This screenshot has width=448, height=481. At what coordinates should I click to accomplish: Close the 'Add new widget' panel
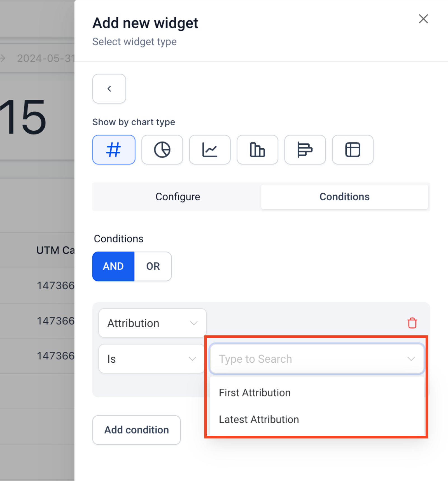click(x=423, y=19)
